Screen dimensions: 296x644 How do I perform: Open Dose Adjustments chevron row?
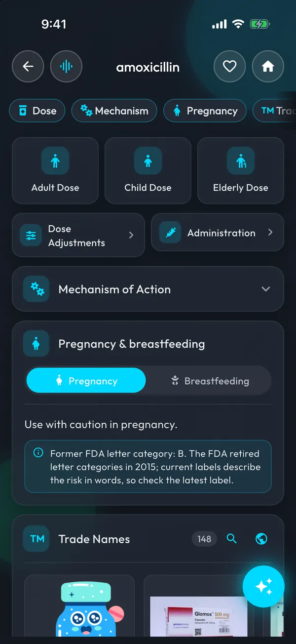click(78, 235)
